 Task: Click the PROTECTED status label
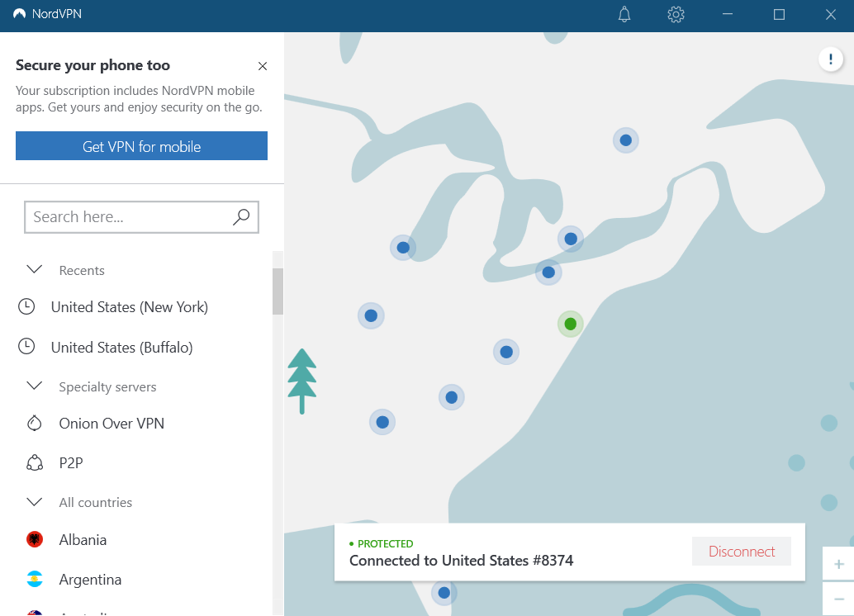pos(385,543)
